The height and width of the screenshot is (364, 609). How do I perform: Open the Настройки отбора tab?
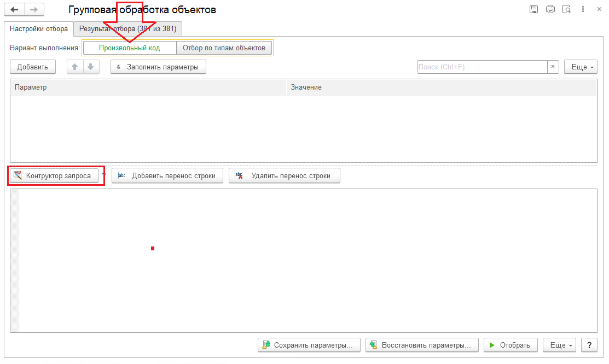pos(39,29)
